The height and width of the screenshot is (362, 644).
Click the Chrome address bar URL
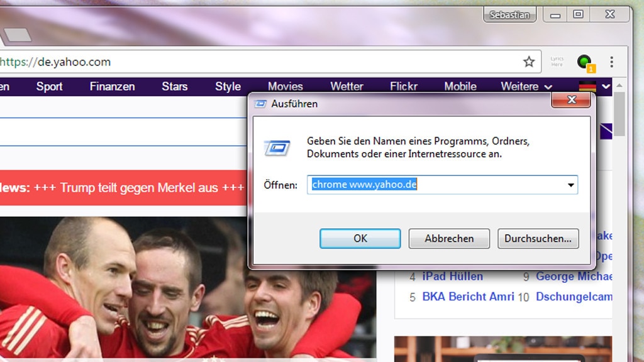[x=55, y=62]
